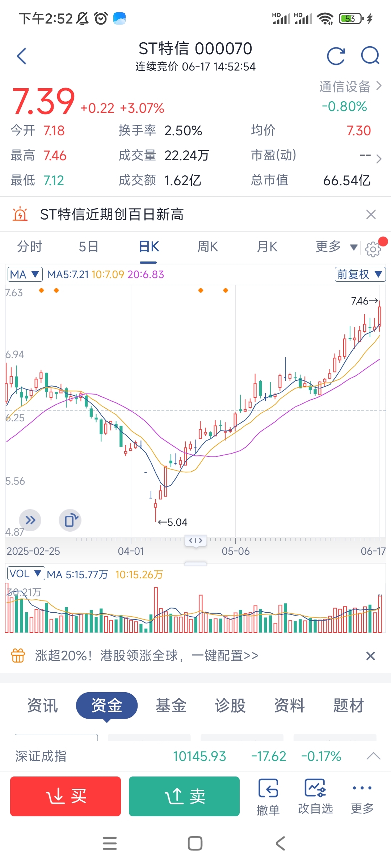This screenshot has width=391, height=868.
Task: Tap the refresh icon near the stock title
Action: click(336, 56)
